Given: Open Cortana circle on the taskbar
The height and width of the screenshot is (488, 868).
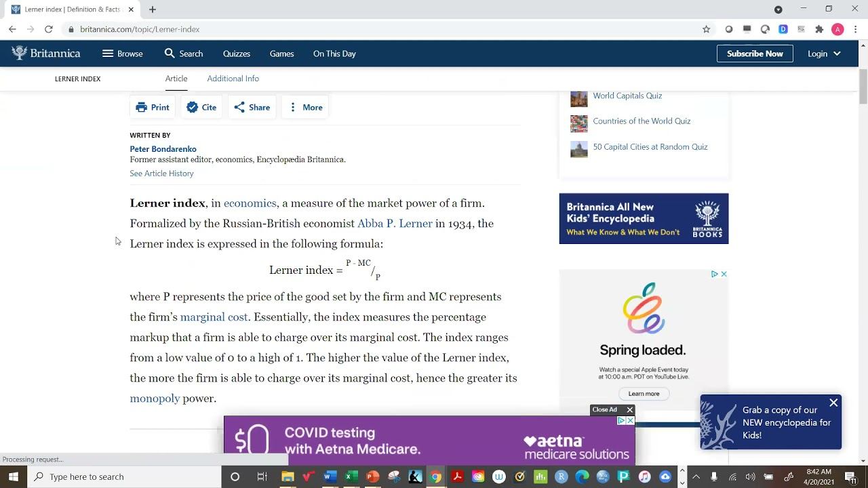Looking at the screenshot, I should 235,476.
